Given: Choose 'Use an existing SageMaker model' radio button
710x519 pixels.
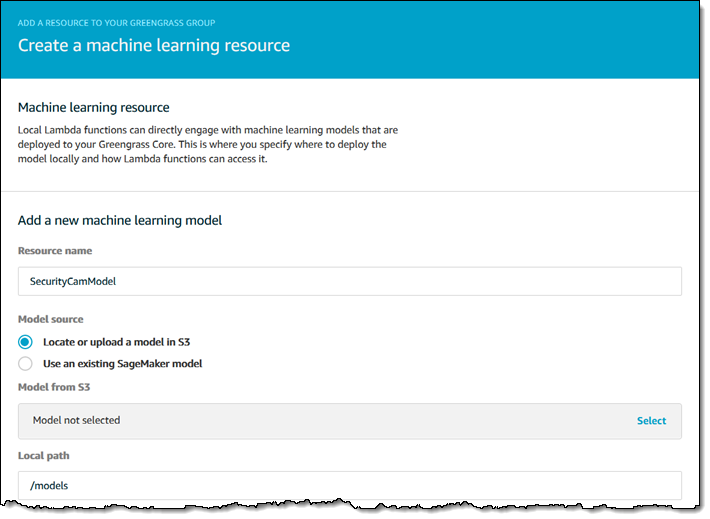Looking at the screenshot, I should [26, 363].
